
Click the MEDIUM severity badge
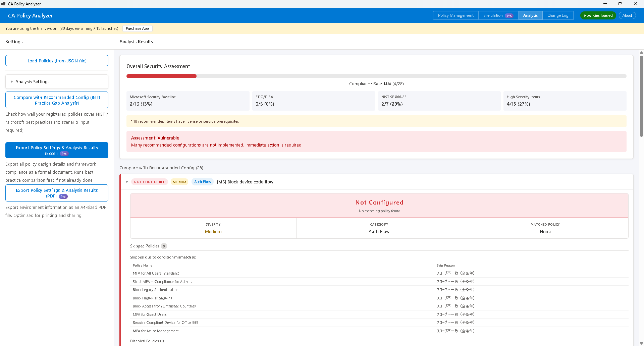click(179, 181)
